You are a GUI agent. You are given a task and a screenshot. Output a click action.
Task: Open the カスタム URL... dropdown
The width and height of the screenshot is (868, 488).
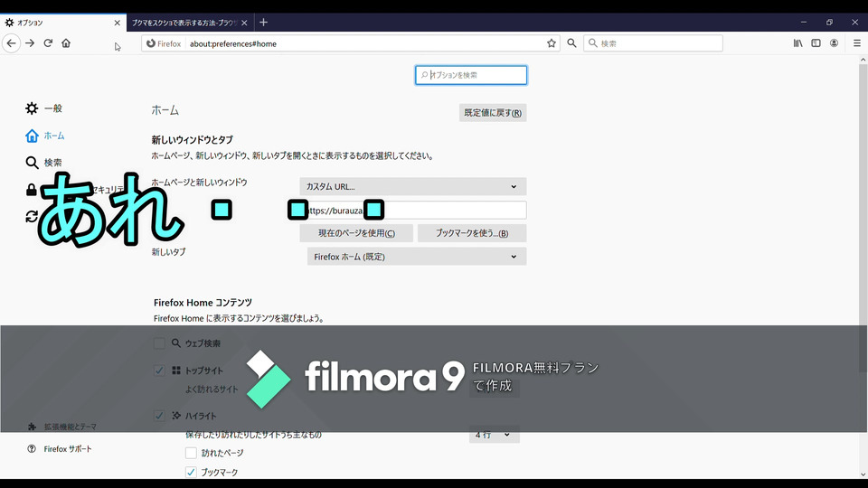413,186
